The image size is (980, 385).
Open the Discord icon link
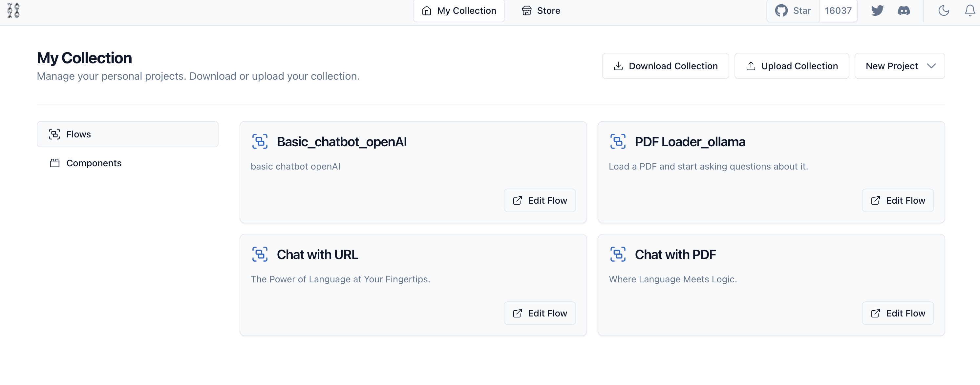(x=904, y=10)
